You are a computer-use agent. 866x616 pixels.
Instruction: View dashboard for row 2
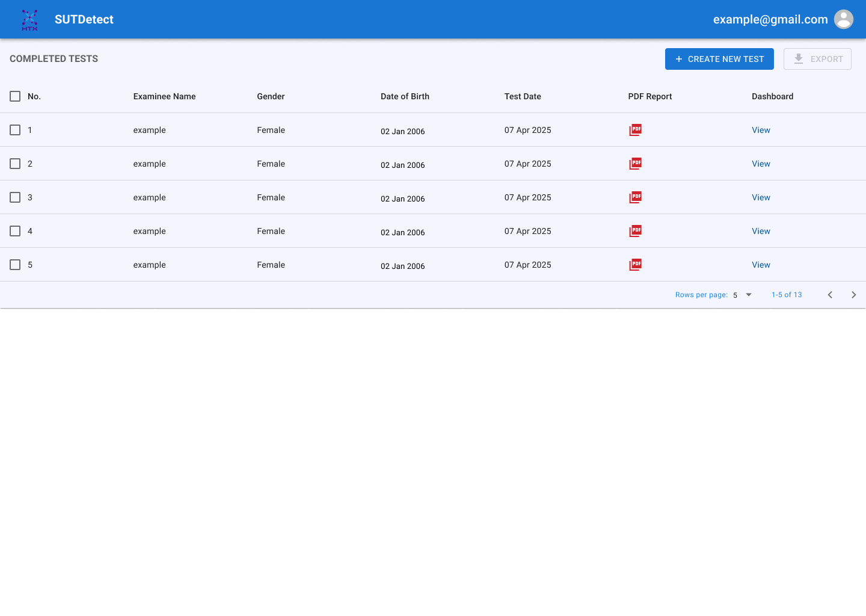(x=761, y=164)
